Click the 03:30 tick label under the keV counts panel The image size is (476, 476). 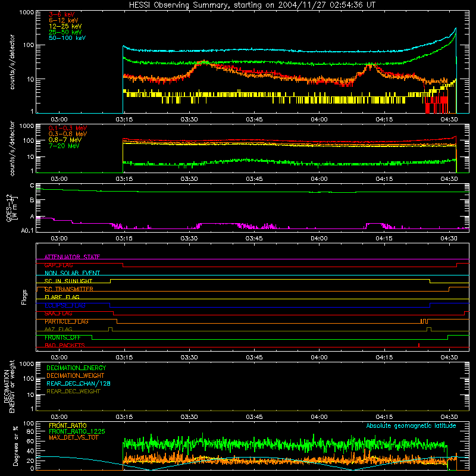(189, 120)
